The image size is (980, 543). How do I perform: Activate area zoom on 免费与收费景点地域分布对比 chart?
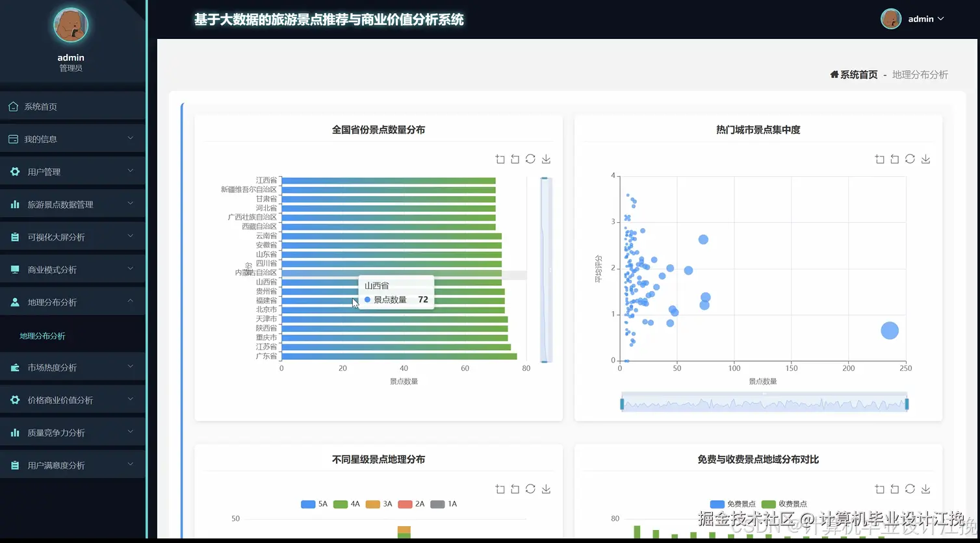879,489
